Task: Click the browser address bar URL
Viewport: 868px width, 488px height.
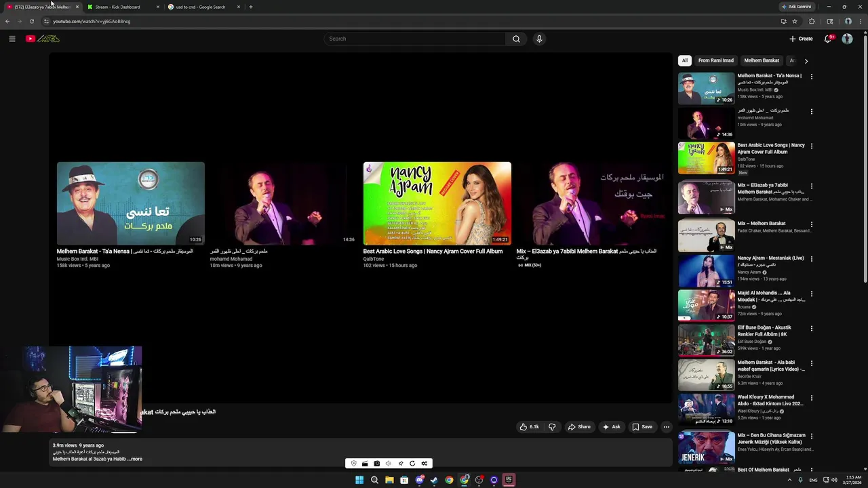Action: [92, 21]
